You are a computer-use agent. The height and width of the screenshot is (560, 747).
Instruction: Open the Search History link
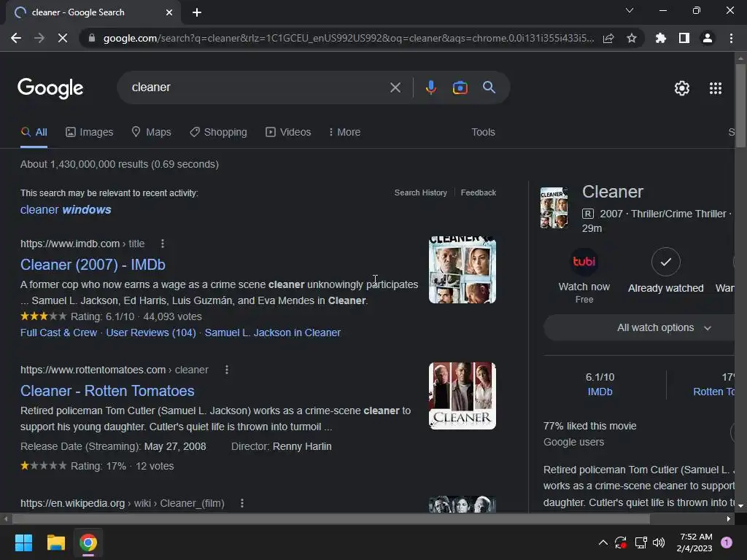click(421, 192)
